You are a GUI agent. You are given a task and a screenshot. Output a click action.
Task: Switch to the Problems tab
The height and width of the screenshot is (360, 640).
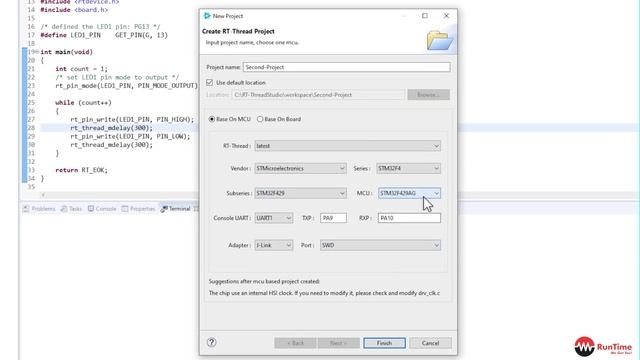coord(39,209)
